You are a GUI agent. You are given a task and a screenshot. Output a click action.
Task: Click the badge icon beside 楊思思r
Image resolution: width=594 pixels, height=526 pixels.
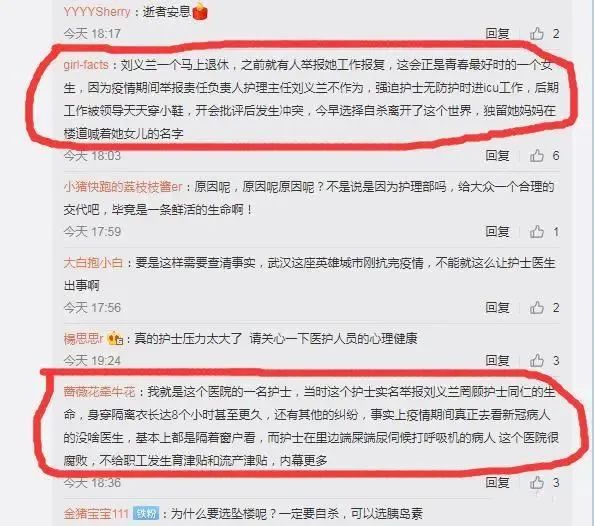[115, 338]
